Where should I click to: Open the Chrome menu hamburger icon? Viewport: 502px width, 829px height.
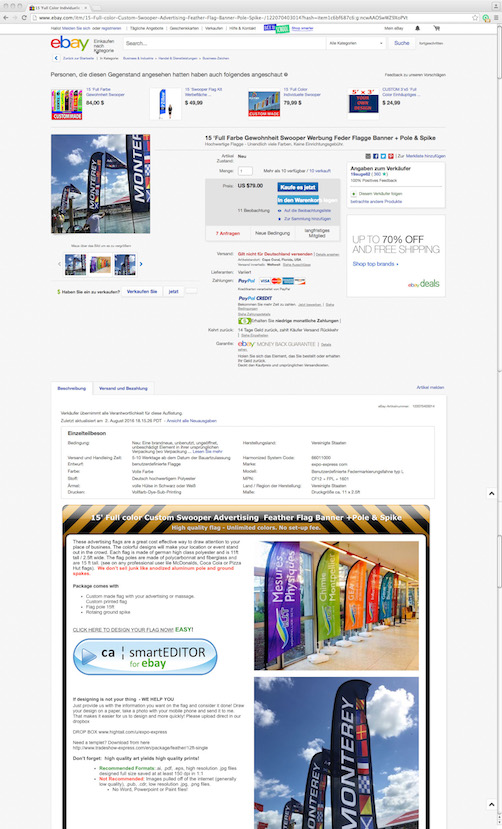pos(496,17)
